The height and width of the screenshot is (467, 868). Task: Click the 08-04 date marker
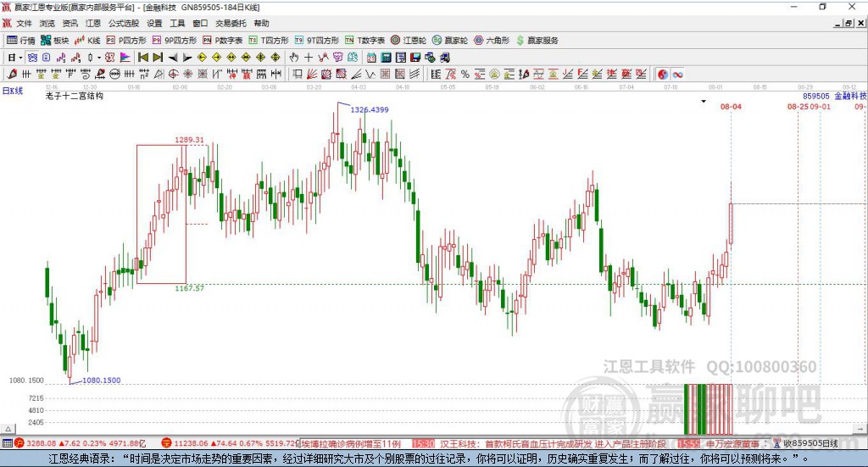731,107
